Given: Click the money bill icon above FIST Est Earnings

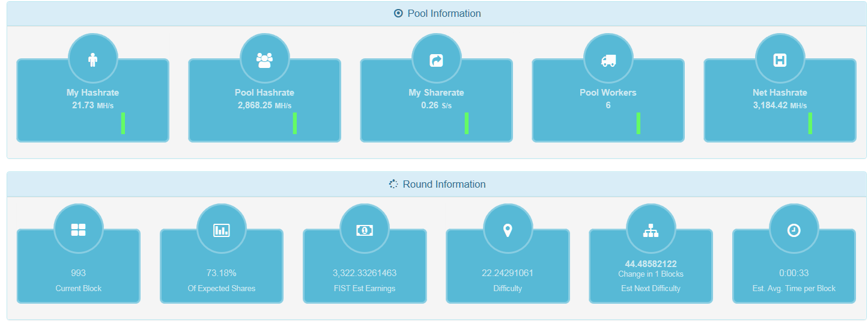Looking at the screenshot, I should click(365, 230).
